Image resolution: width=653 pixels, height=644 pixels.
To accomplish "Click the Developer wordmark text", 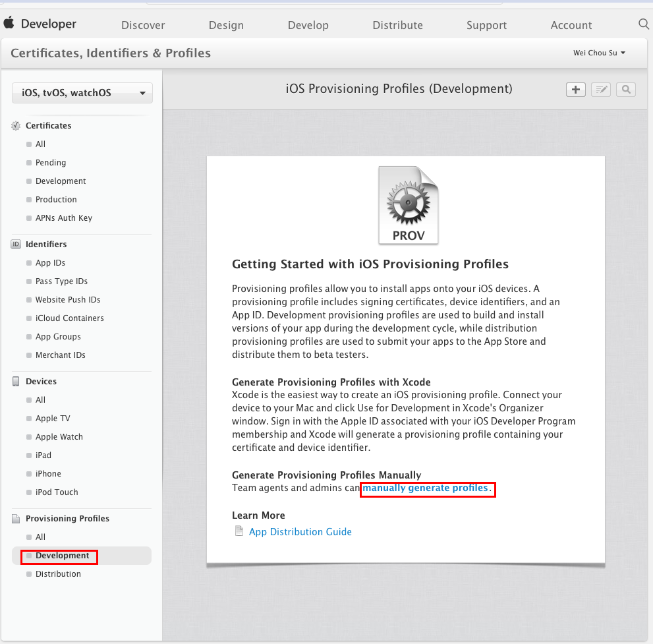I will 48,24.
